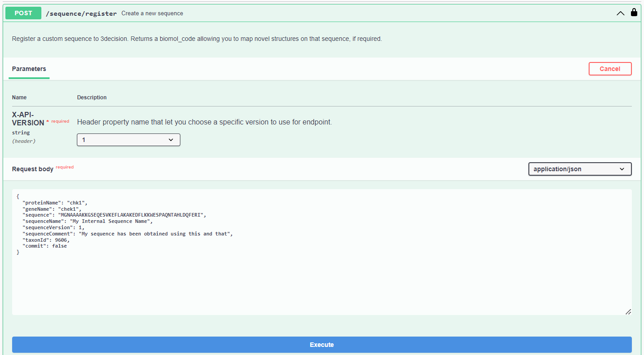Click the endpoint description about biomol_code
Viewport: 644px width, 355px height.
tap(197, 39)
